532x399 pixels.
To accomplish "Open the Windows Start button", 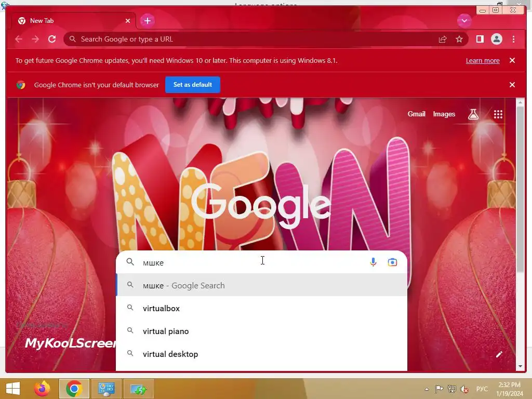I will (x=13, y=389).
